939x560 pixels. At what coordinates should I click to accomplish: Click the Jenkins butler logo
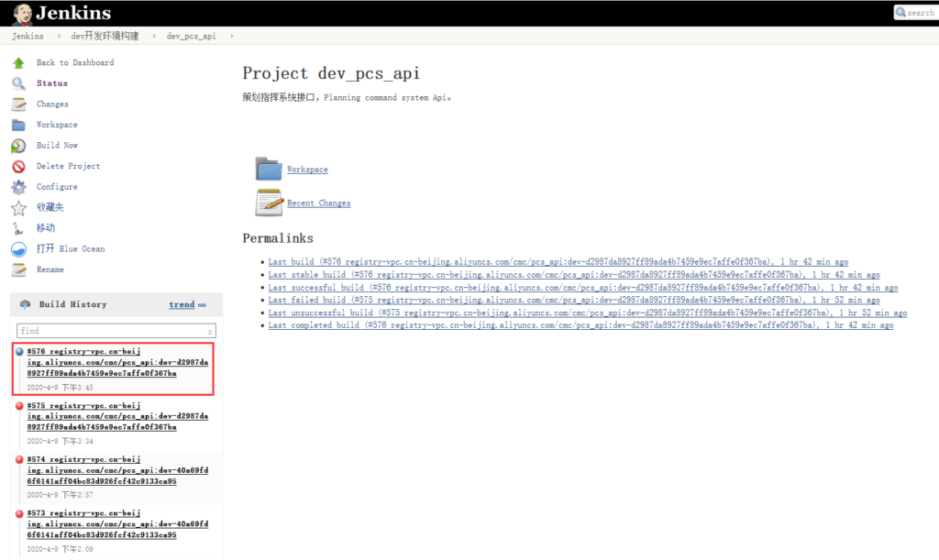25,13
